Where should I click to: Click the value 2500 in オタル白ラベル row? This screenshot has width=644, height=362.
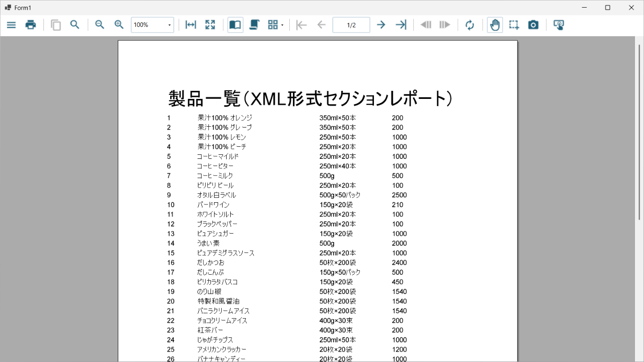pyautogui.click(x=399, y=195)
